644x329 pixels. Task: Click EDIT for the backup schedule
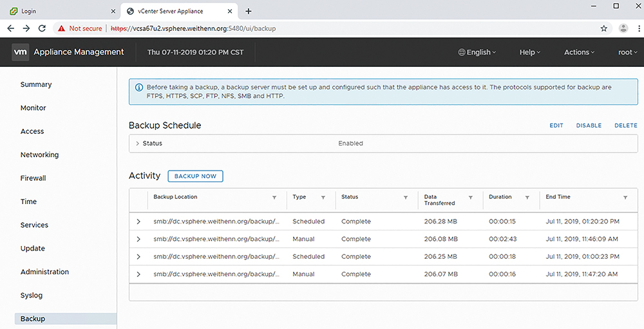[x=556, y=126]
